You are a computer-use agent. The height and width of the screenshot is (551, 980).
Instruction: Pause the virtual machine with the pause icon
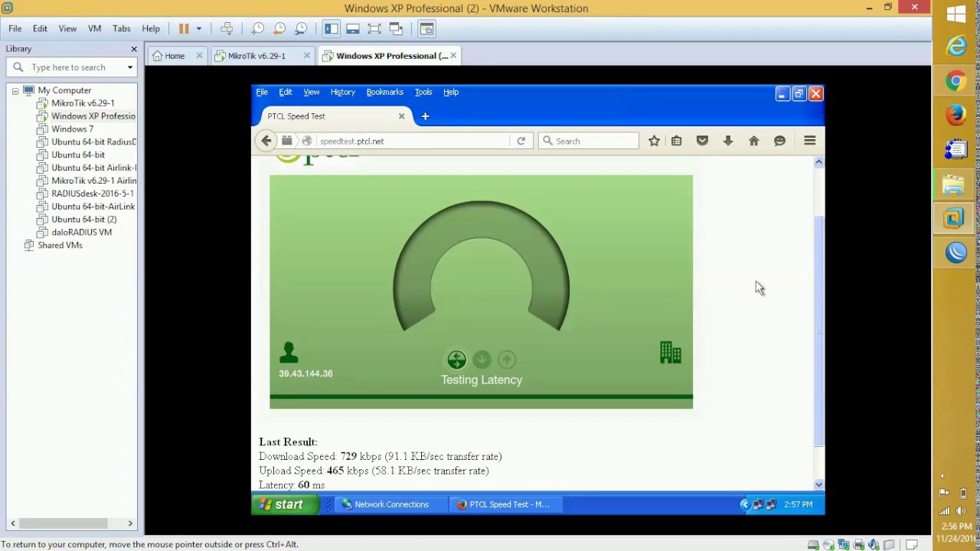[184, 28]
